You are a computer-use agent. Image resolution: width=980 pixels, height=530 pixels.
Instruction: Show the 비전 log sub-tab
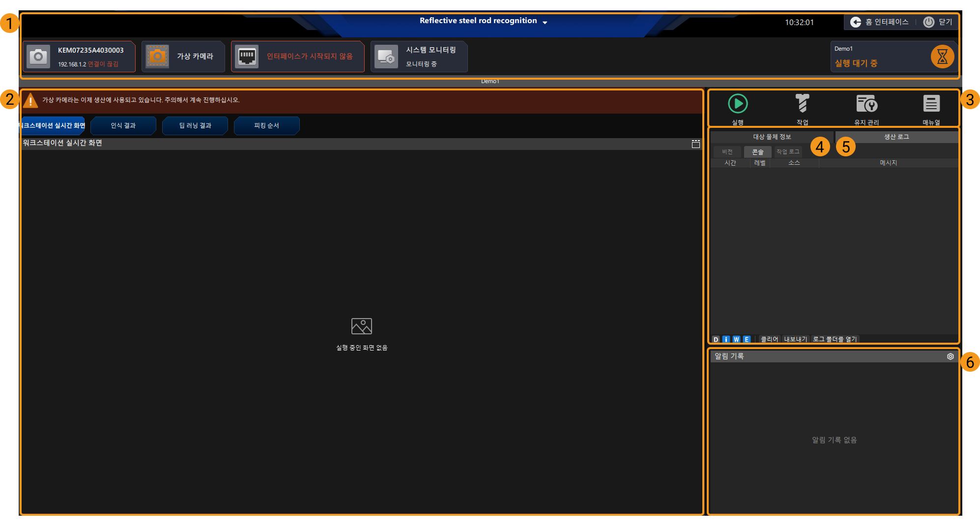coord(727,152)
